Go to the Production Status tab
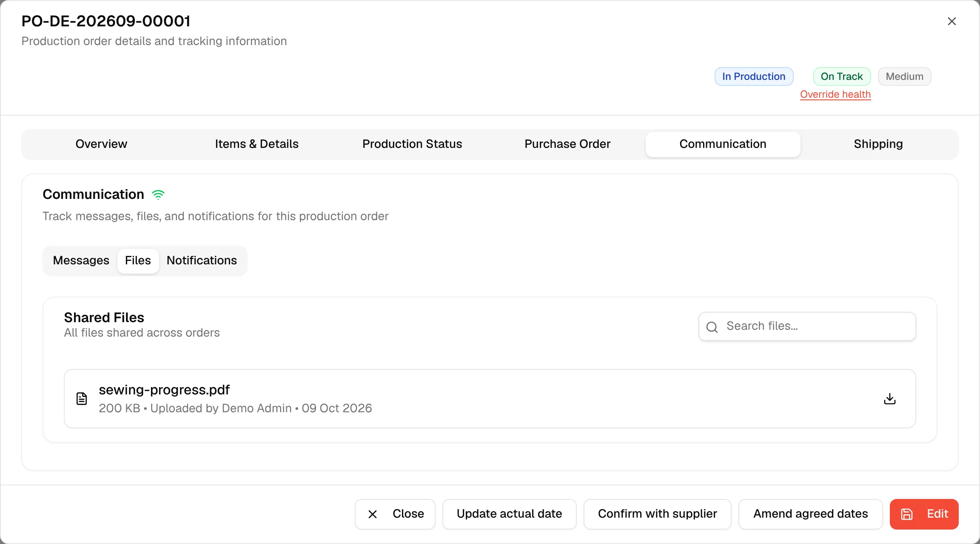This screenshot has height=544, width=980. click(412, 144)
